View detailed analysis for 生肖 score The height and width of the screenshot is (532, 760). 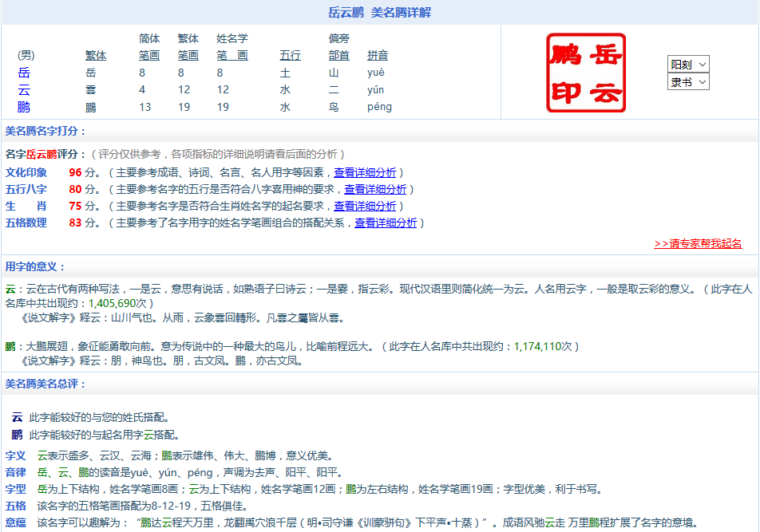(x=364, y=206)
